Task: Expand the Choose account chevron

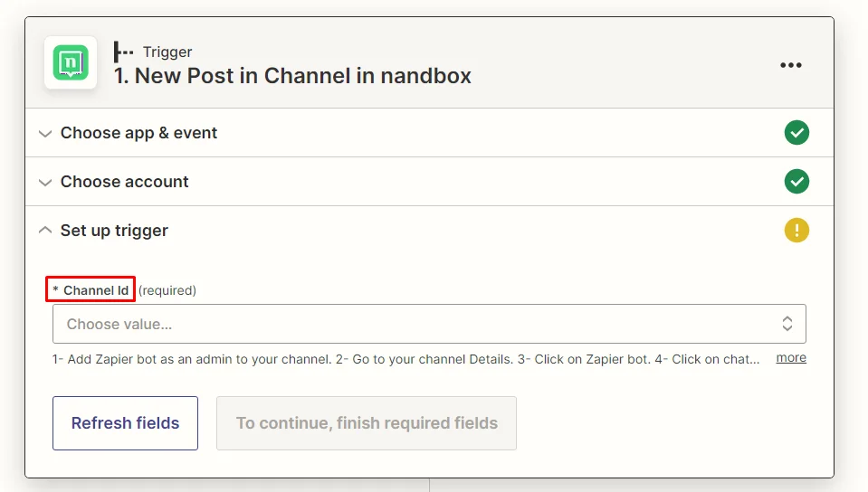Action: pyautogui.click(x=45, y=182)
